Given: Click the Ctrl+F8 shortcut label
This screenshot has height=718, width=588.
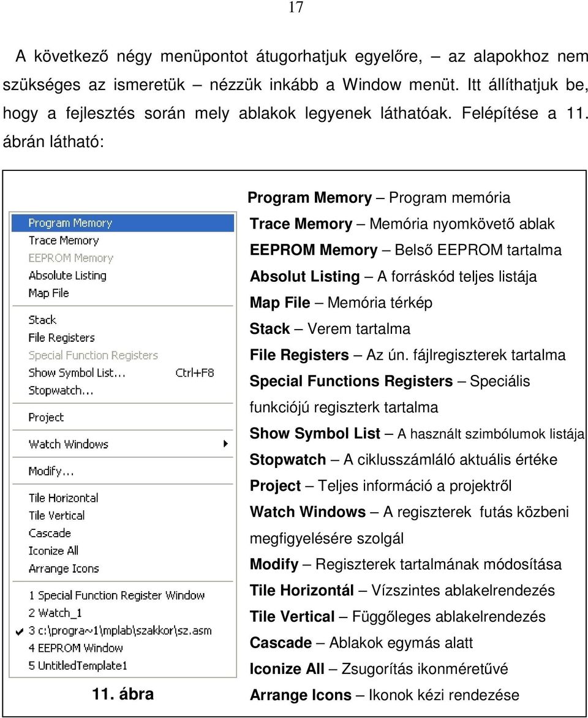Looking at the screenshot, I should tap(195, 372).
